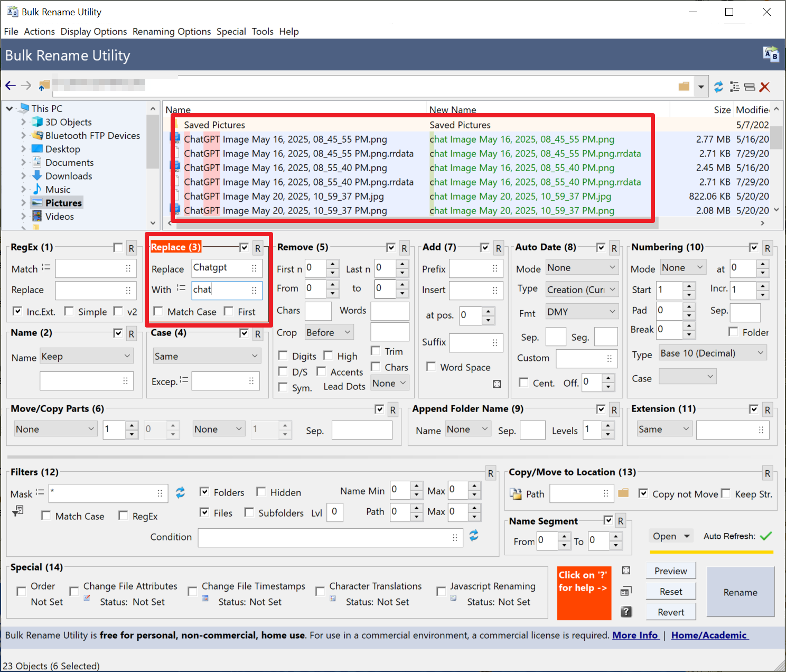
Task: Open the Crop dropdown showing Before
Action: [x=329, y=332]
